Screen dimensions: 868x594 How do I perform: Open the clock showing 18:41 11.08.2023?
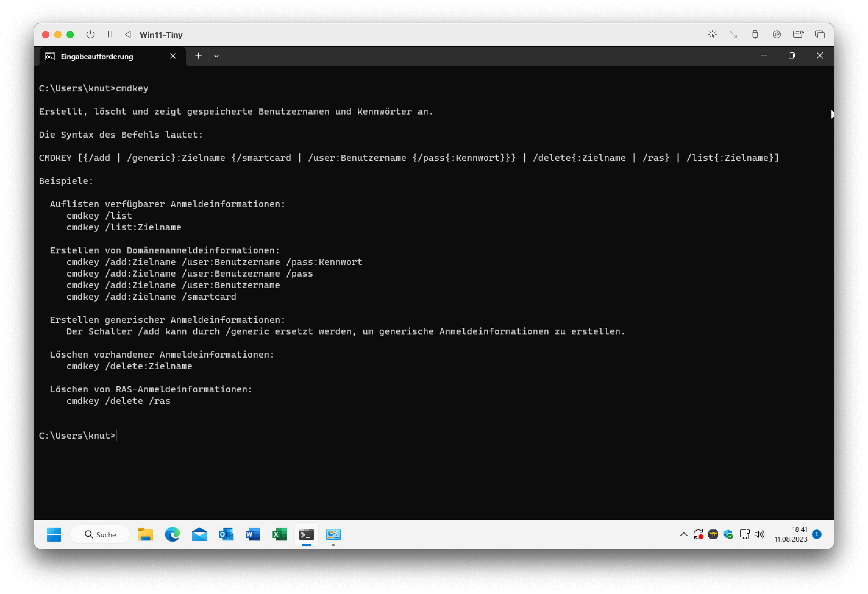(791, 534)
